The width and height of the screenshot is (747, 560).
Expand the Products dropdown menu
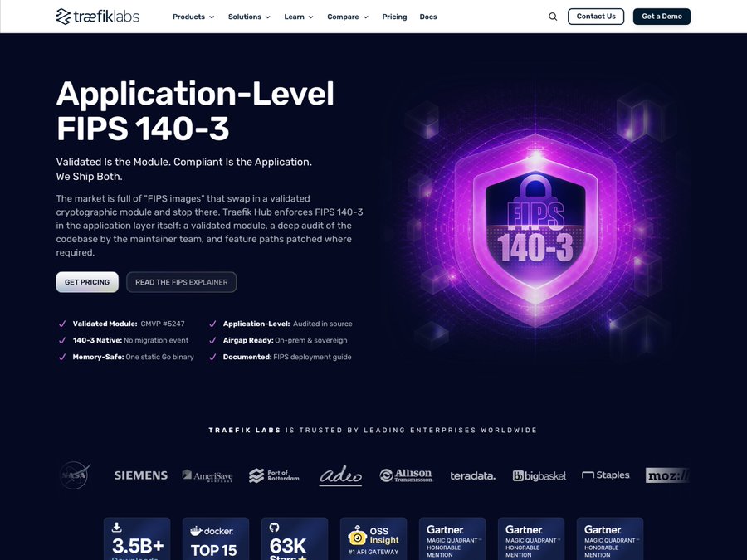pyautogui.click(x=193, y=17)
